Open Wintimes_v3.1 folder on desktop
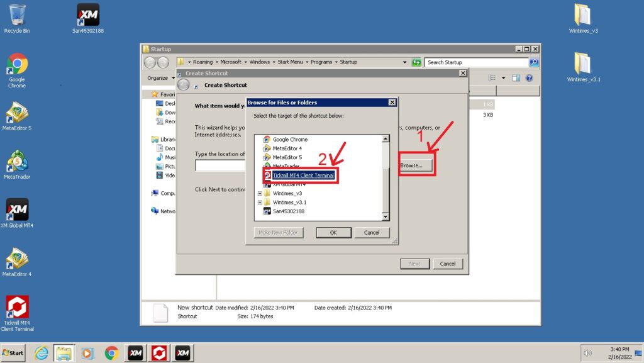The width and height of the screenshot is (644, 363). (583, 67)
